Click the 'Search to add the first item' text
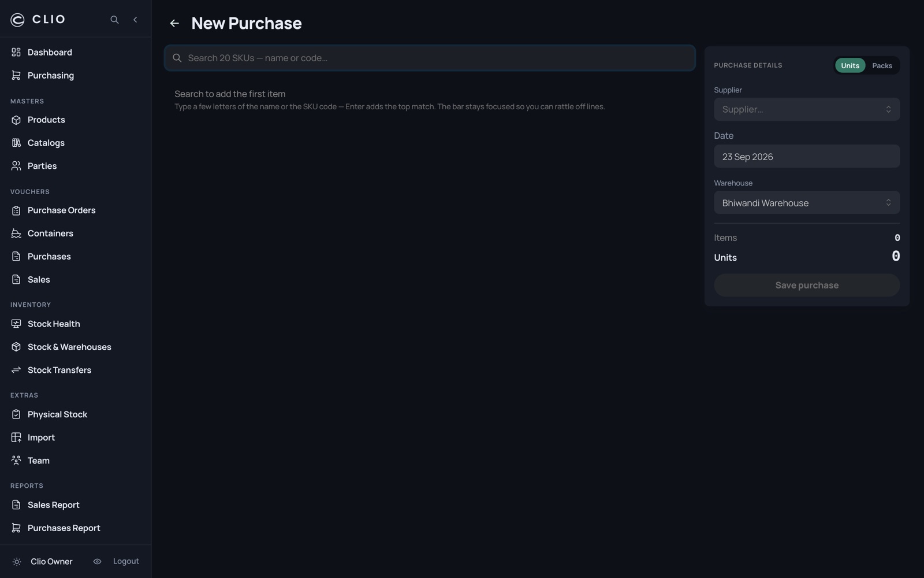 230,94
